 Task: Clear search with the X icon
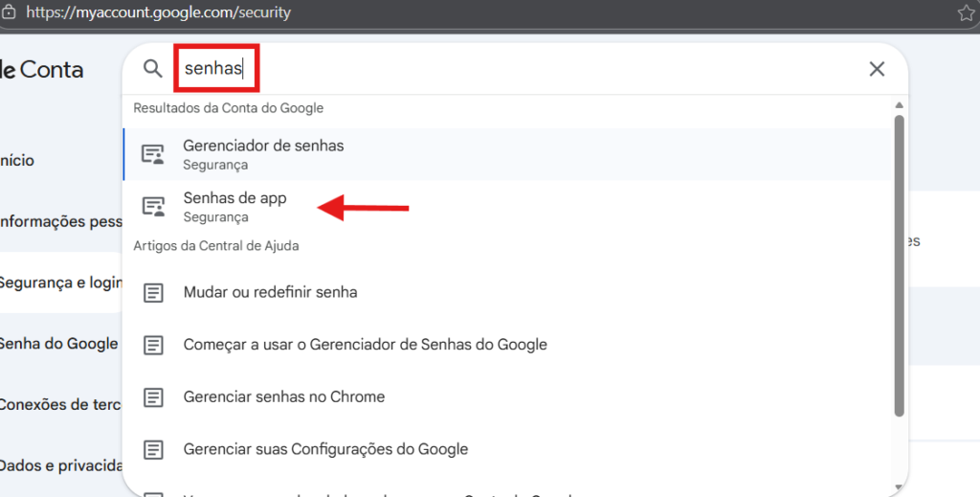coord(877,69)
